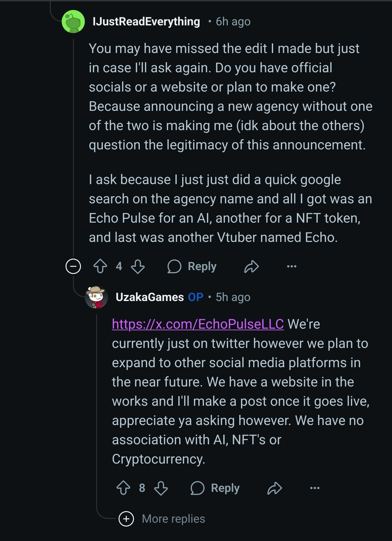Reply to IJustReadEverything's comment
Screen dimensions: 392x541
(192, 266)
